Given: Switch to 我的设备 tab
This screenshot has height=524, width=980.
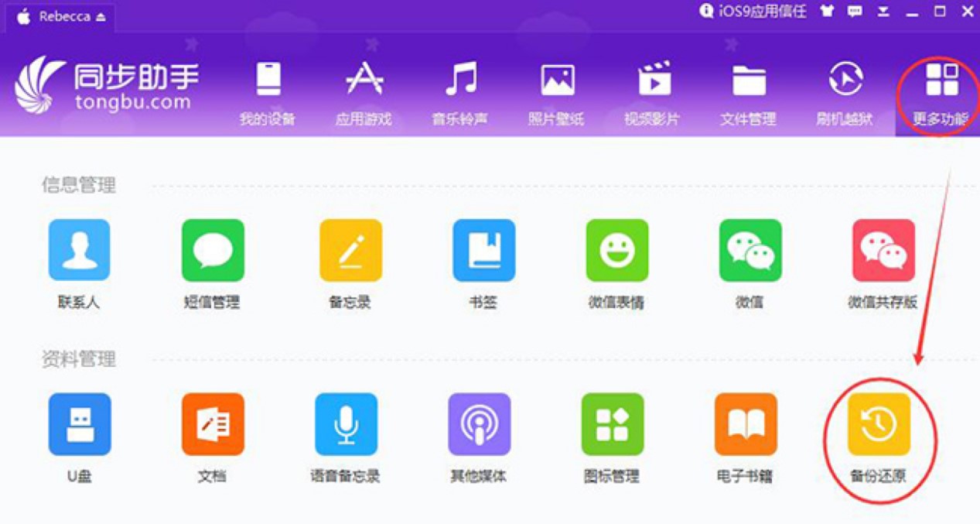Looking at the screenshot, I should pyautogui.click(x=268, y=93).
